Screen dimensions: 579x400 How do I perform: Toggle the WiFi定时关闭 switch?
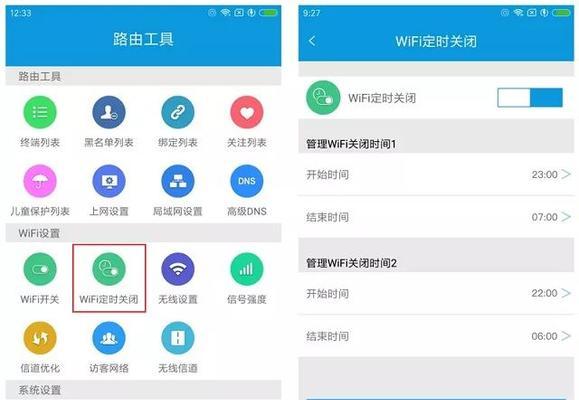(x=530, y=98)
